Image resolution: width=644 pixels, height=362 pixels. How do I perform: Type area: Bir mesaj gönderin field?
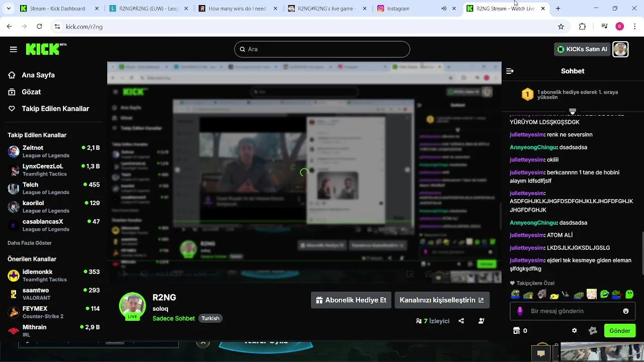(573, 311)
